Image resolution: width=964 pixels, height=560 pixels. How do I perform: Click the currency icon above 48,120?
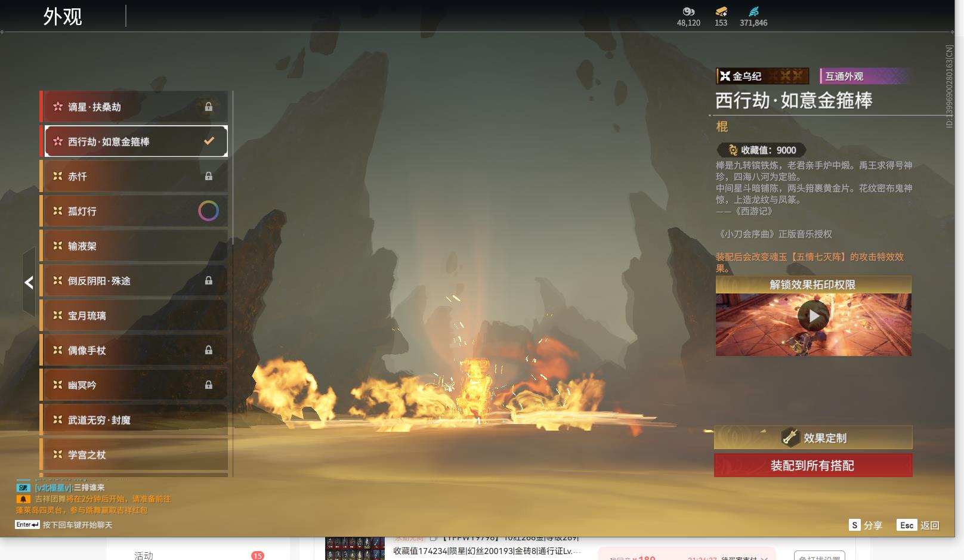(x=688, y=11)
